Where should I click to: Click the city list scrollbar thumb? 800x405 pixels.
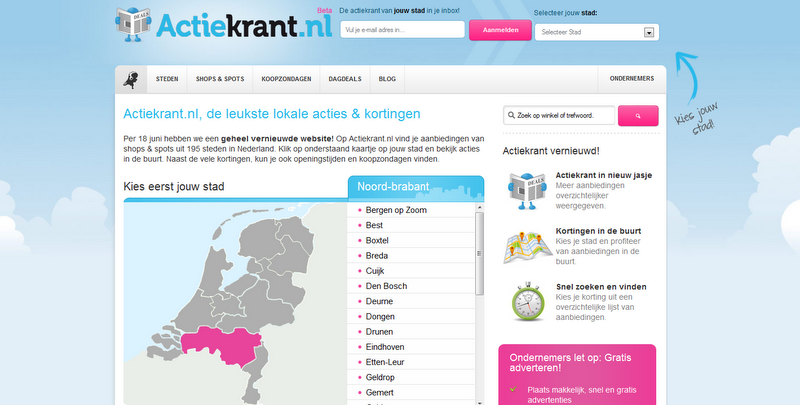click(479, 254)
